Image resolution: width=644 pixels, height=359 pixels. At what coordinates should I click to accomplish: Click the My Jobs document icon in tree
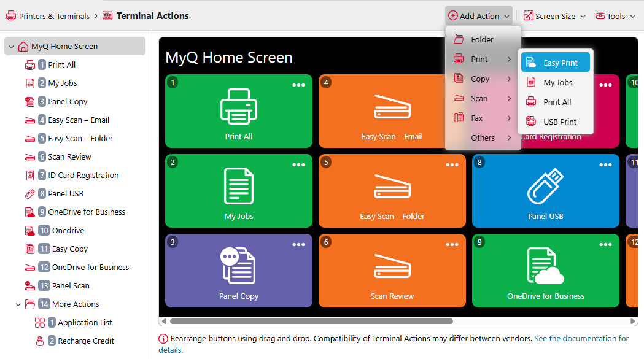[30, 83]
